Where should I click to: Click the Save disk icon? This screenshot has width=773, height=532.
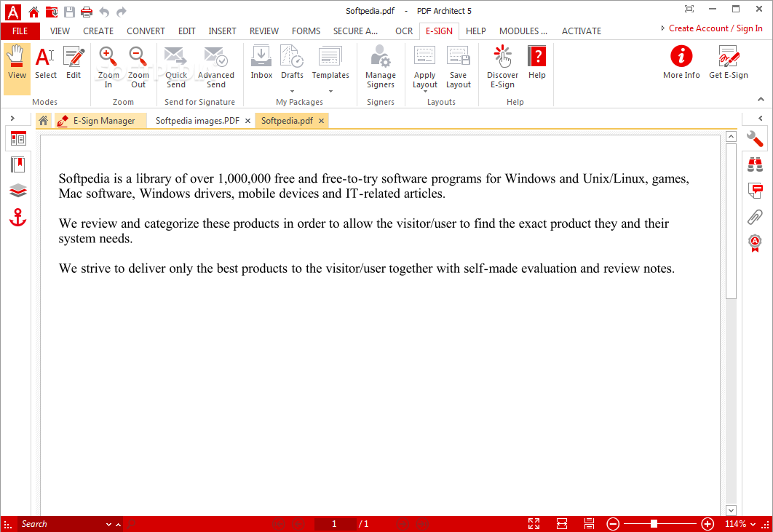pyautogui.click(x=69, y=12)
